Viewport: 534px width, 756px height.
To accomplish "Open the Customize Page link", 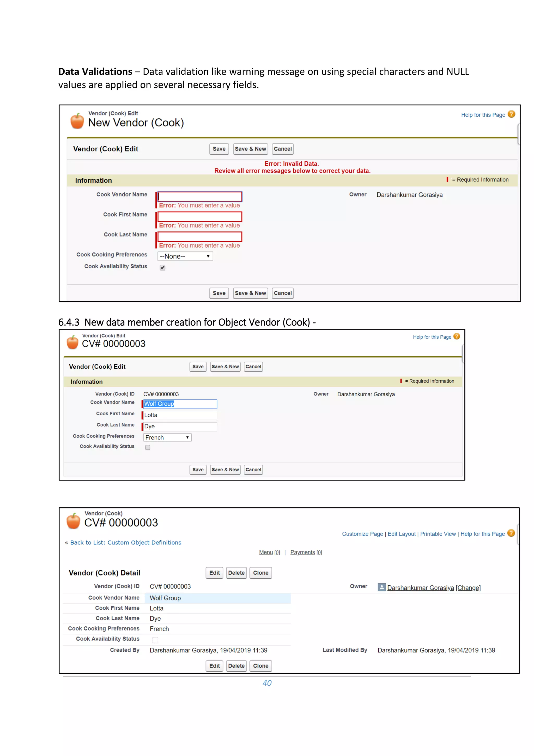I will point(363,534).
